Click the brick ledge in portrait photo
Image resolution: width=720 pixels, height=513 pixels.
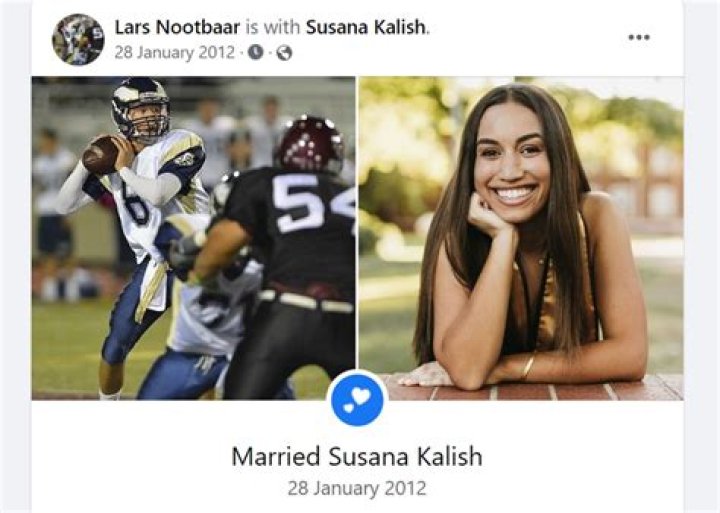[533, 388]
